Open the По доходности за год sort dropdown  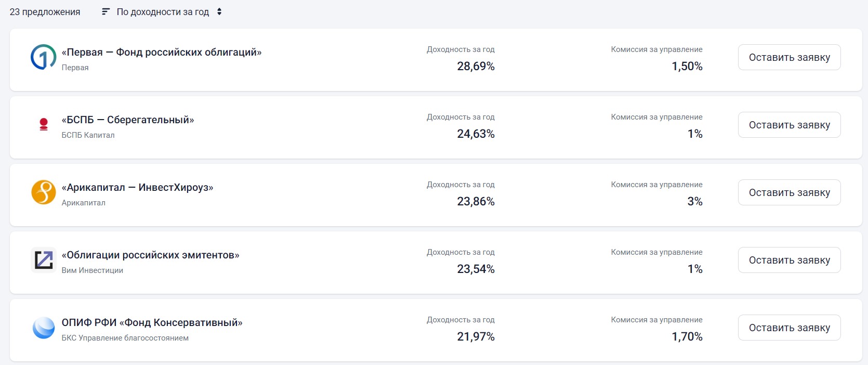[162, 11]
